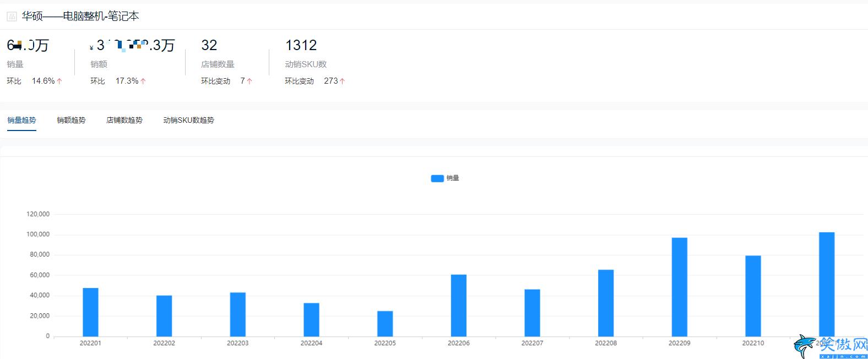Show the 动销SKU数趋势 tab
Viewport: 868px width, 359px height.
[188, 120]
